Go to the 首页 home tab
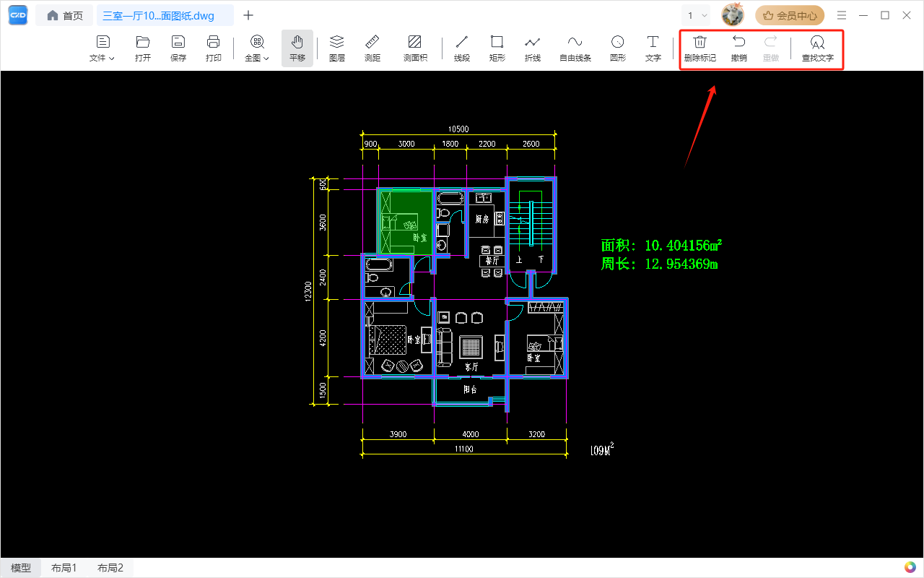This screenshot has height=578, width=924. coord(64,15)
